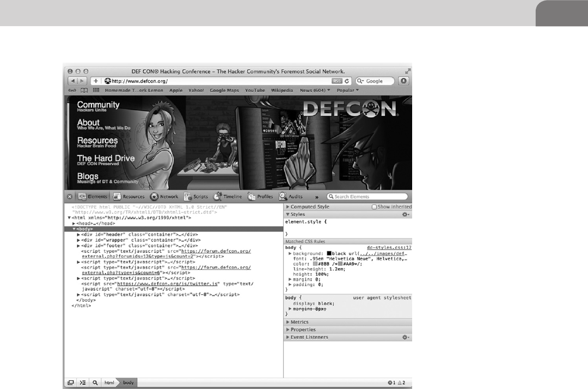This screenshot has width=588, height=389.
Task: Open the Yahoo! bookmark
Action: pyautogui.click(x=196, y=90)
